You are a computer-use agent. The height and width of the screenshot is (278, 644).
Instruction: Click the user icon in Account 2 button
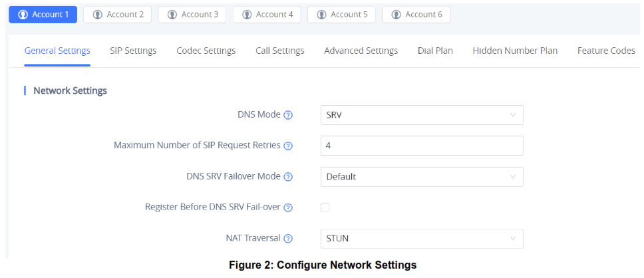pyautogui.click(x=97, y=15)
